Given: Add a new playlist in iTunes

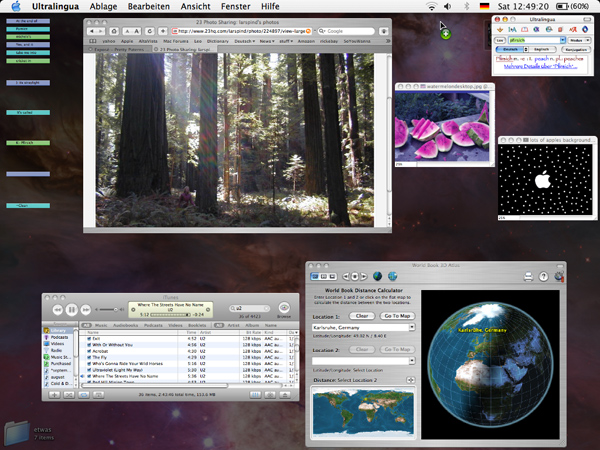Looking at the screenshot, I should coord(54,395).
